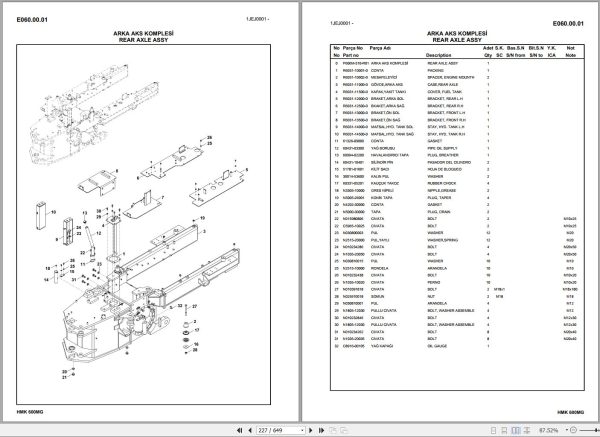The image size is (600, 437).
Task: Select the PLUG, BREATHER row
Action: pos(457,155)
